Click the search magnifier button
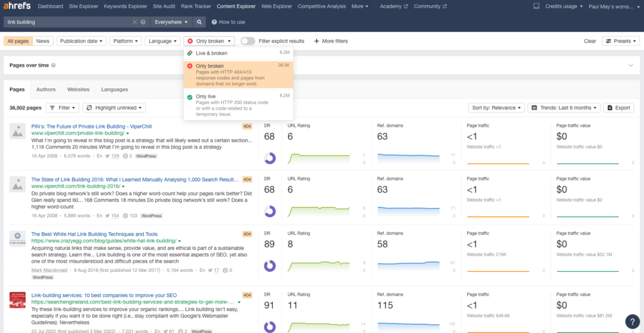The image size is (644, 333). (199, 22)
